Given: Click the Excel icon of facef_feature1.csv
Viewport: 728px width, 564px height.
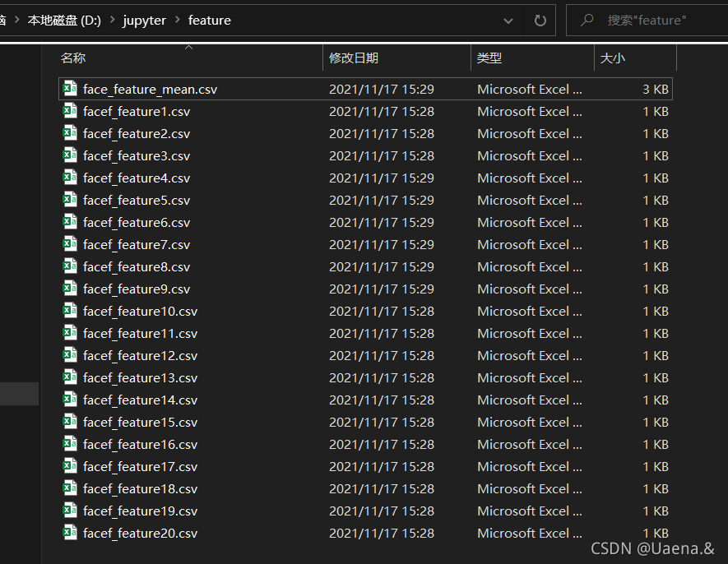Looking at the screenshot, I should [x=70, y=110].
